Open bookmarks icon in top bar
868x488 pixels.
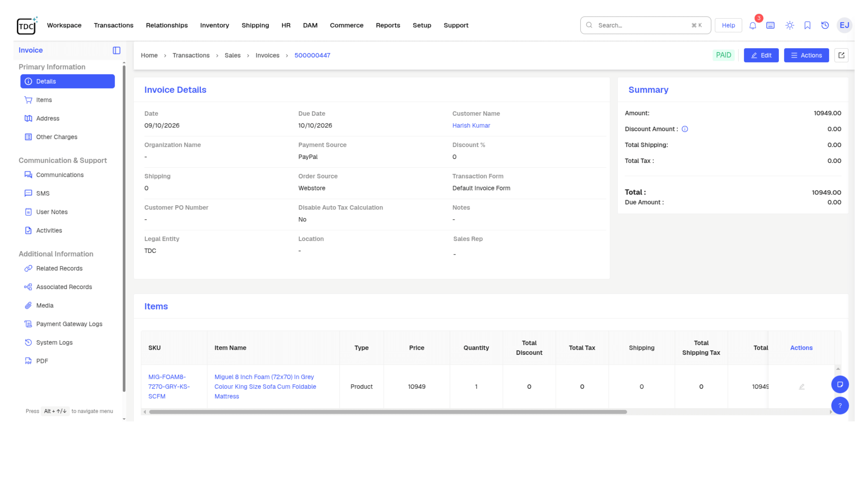pyautogui.click(x=807, y=25)
